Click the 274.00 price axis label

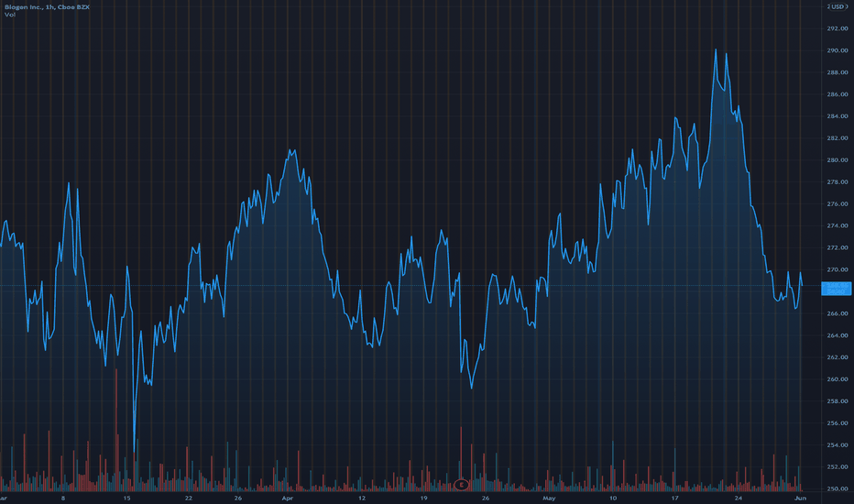coord(838,225)
